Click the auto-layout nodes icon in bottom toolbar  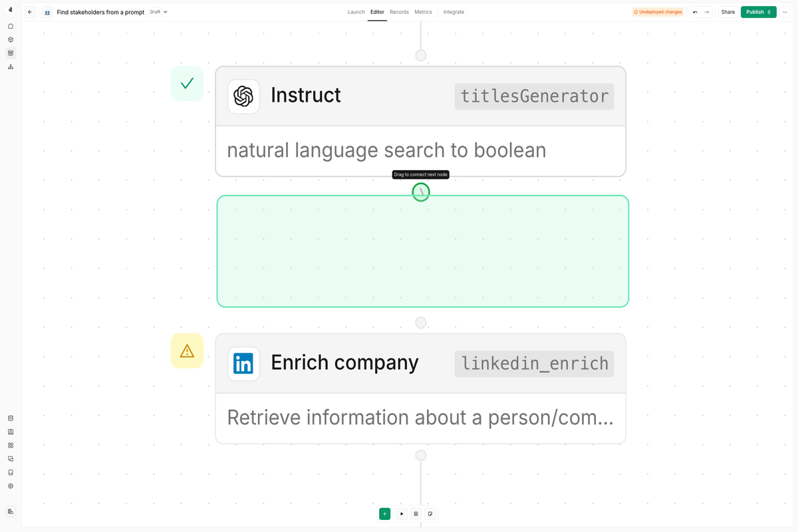[416, 513]
